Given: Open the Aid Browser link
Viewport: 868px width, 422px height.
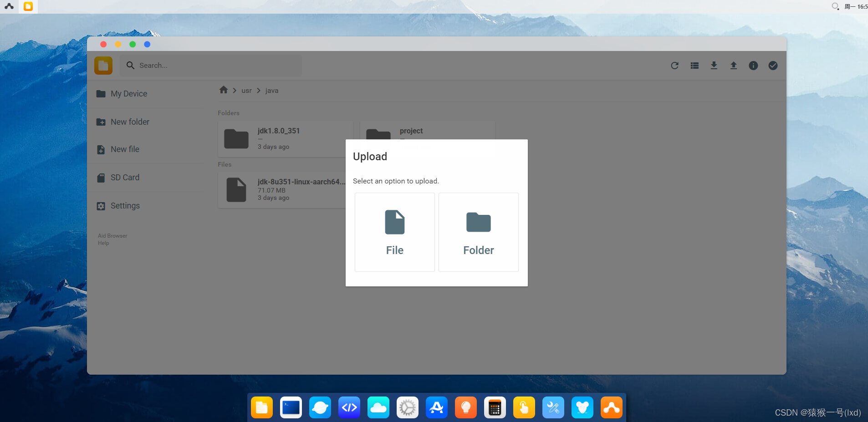Looking at the screenshot, I should pyautogui.click(x=112, y=236).
